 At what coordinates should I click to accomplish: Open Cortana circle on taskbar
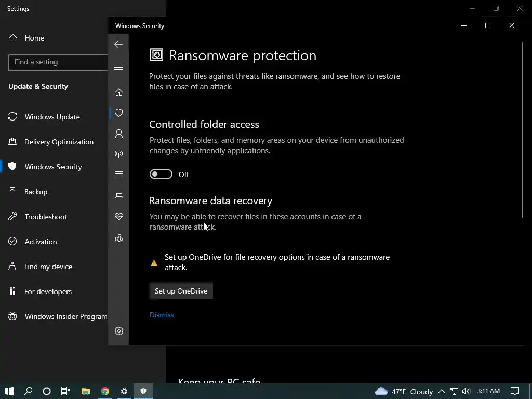47,391
